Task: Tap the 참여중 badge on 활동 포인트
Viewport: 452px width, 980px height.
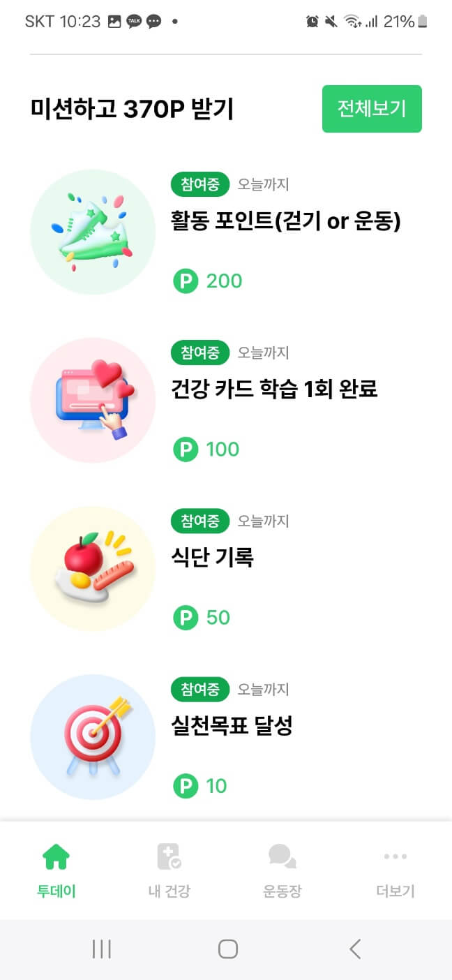Action: pos(199,184)
